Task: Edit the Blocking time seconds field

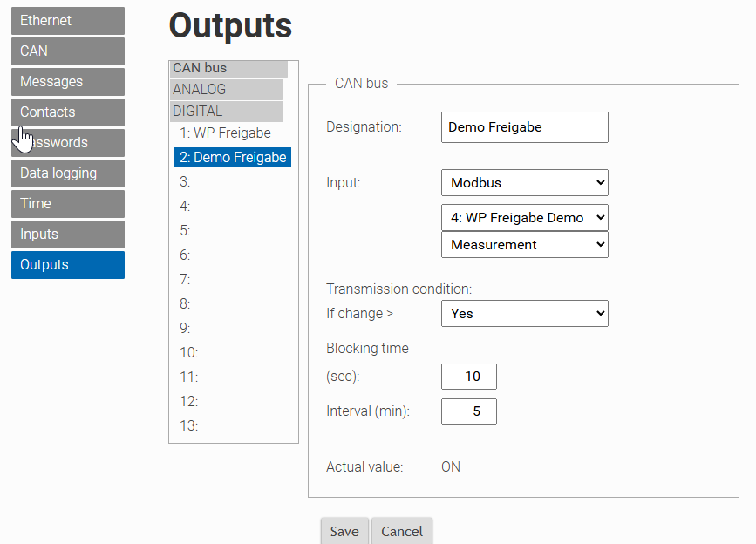Action: (468, 377)
